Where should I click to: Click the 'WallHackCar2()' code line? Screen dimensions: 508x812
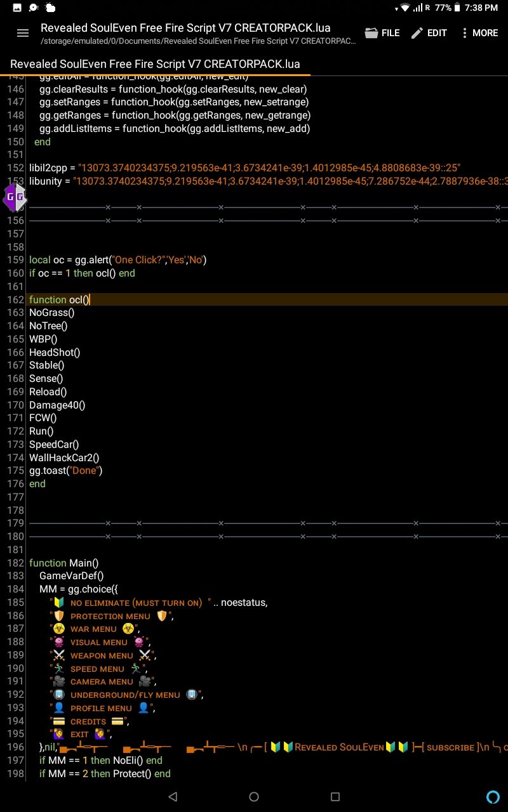pyautogui.click(x=64, y=458)
